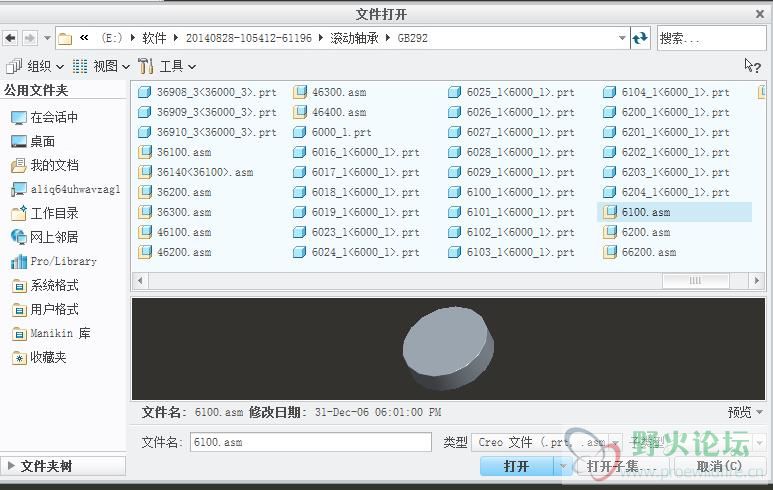Open 收藏夹 favorites
This screenshot has height=490, width=773.
click(x=38, y=357)
